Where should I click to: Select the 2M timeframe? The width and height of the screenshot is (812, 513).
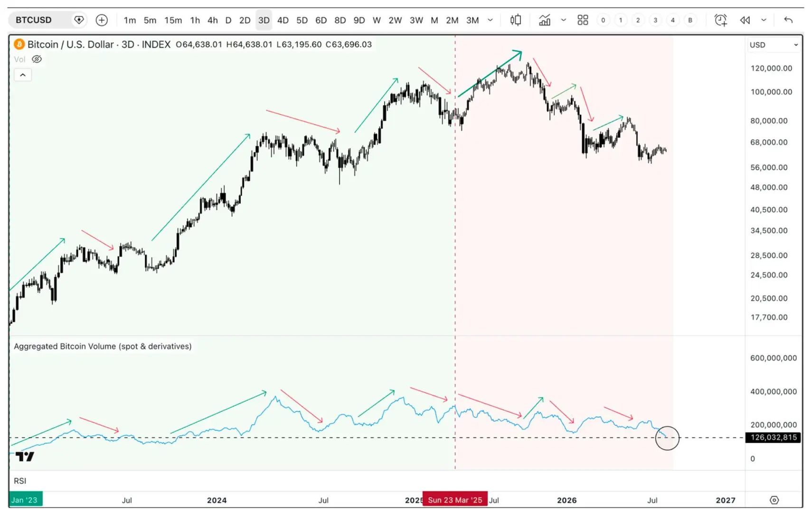coord(452,20)
